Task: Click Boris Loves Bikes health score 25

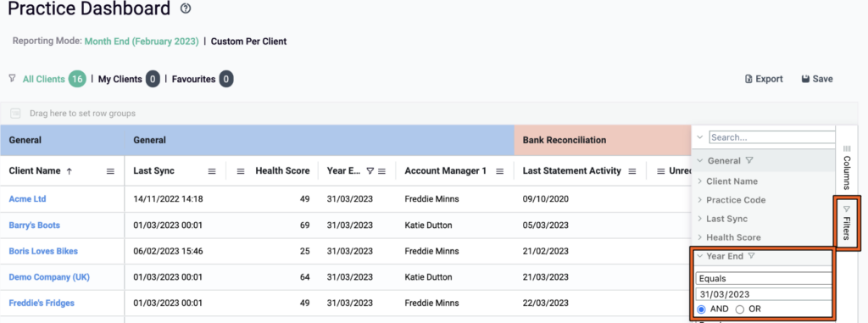Action: 304,251
